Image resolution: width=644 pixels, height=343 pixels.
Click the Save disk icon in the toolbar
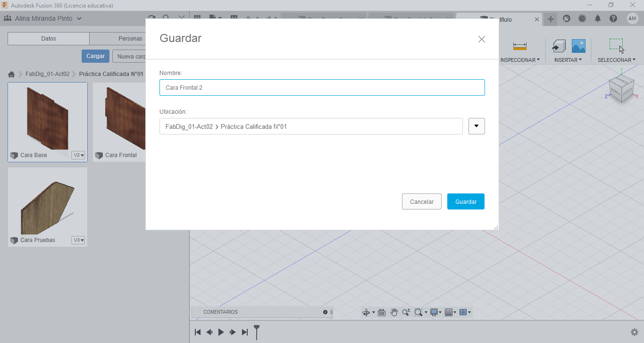point(234,18)
